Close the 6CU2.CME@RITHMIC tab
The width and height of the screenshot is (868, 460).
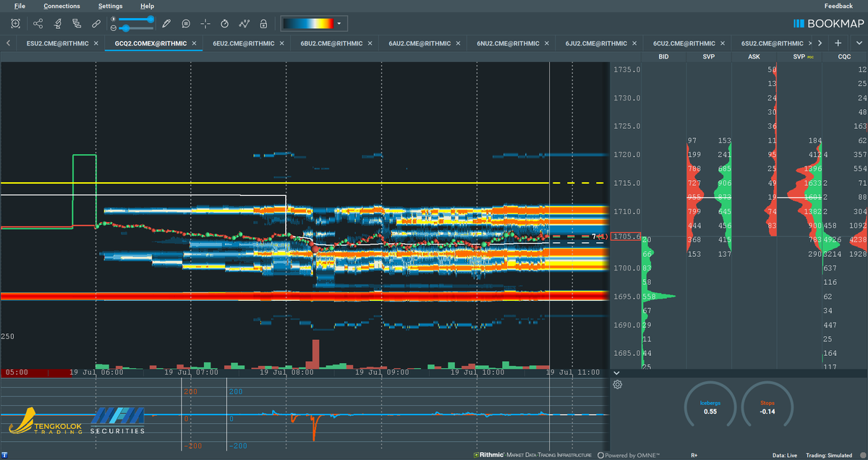pos(723,43)
